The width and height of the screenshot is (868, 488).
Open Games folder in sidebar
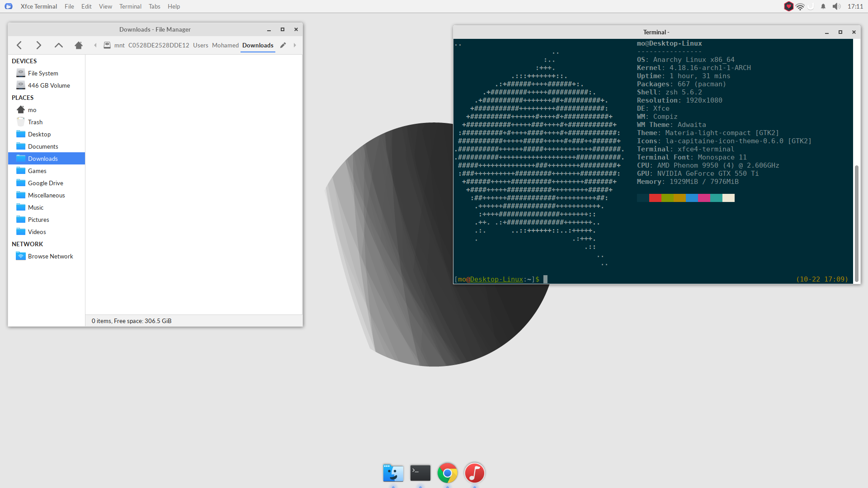pyautogui.click(x=47, y=171)
